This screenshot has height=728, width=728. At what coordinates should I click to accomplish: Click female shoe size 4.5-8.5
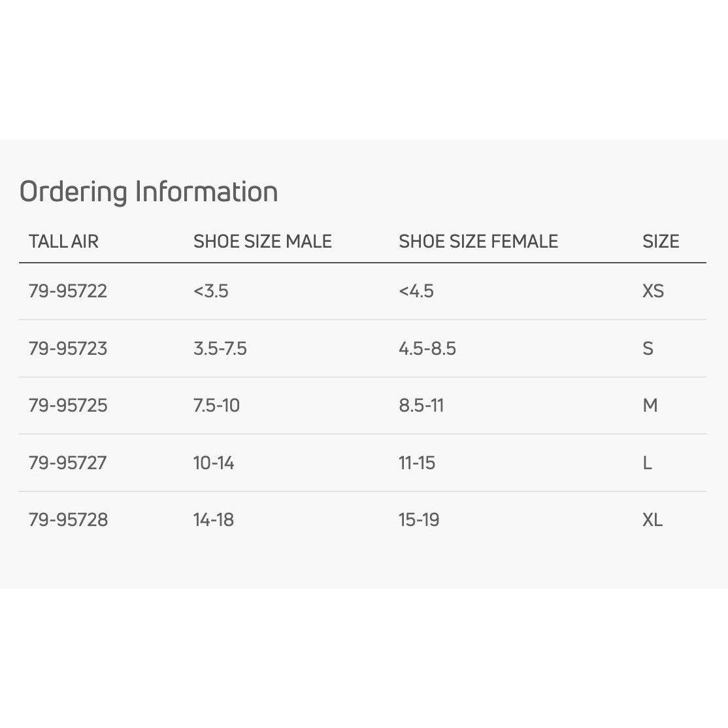point(427,348)
